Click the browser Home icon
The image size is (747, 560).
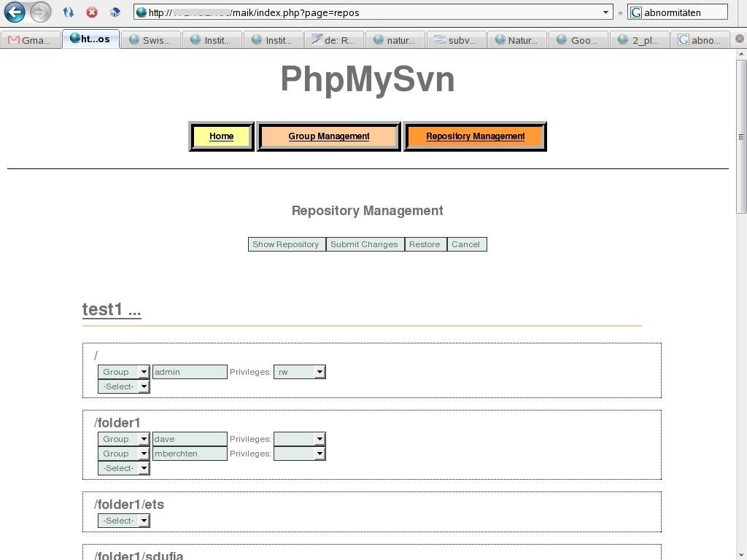pyautogui.click(x=115, y=12)
